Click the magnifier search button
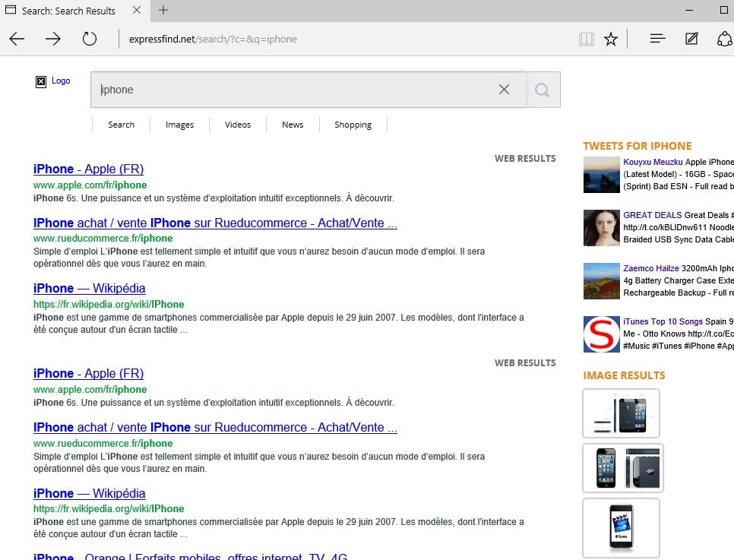Viewport: 734px width, 560px height. (543, 90)
